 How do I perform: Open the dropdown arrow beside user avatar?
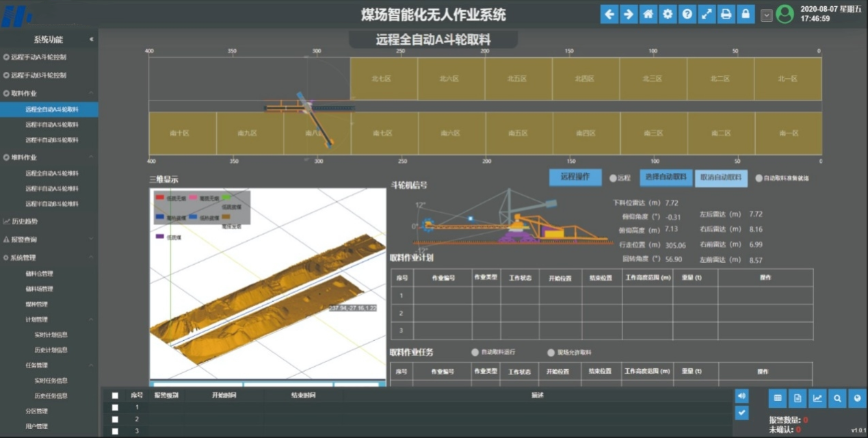[767, 15]
